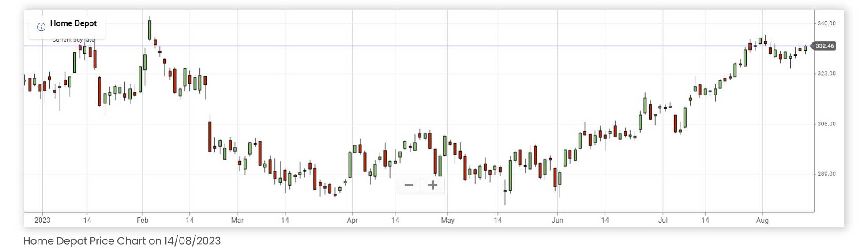Click the Mar date axis label
Screen dimensions: 868x251
[237, 220]
